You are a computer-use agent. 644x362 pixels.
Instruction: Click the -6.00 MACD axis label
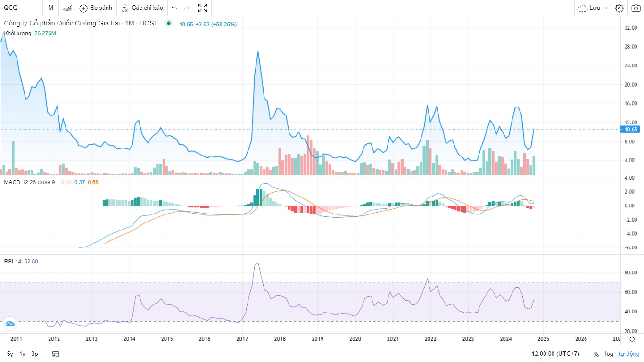(x=631, y=247)
